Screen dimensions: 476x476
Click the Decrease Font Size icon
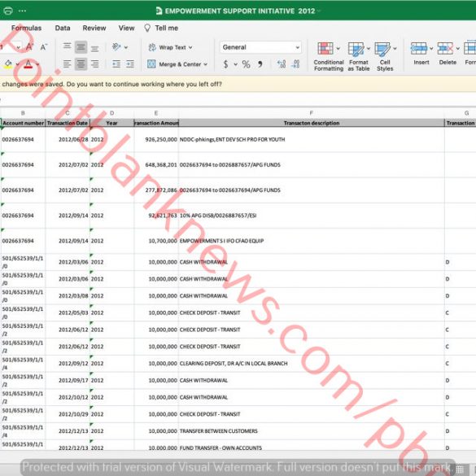click(44, 47)
